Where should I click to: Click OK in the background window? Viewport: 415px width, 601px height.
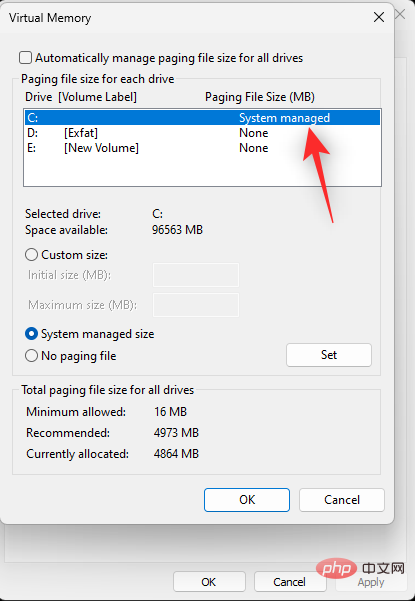(209, 582)
